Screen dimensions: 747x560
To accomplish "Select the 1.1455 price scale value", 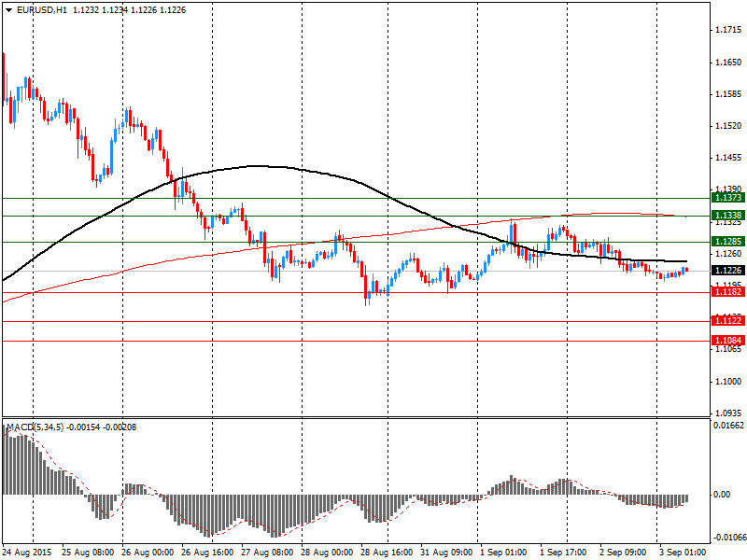I will click(728, 158).
